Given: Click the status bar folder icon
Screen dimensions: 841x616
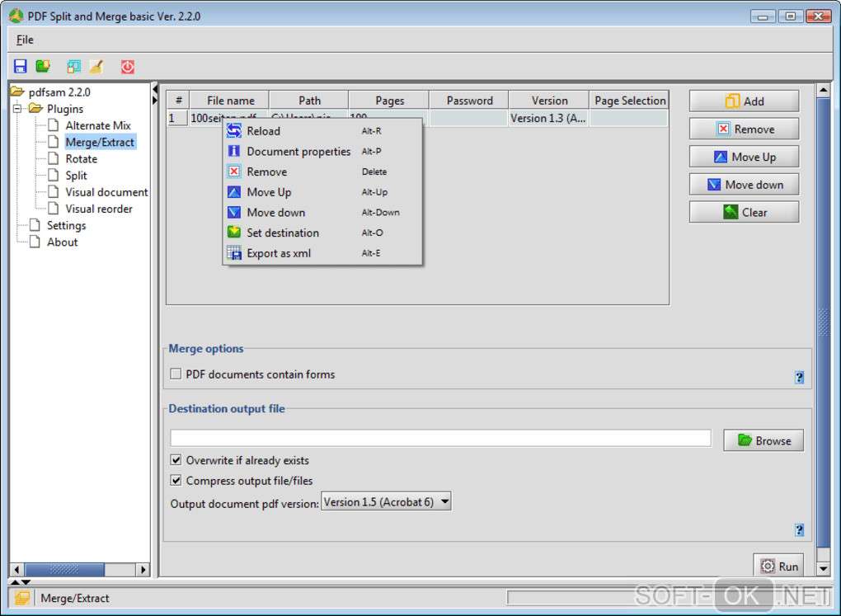Looking at the screenshot, I should 22,598.
